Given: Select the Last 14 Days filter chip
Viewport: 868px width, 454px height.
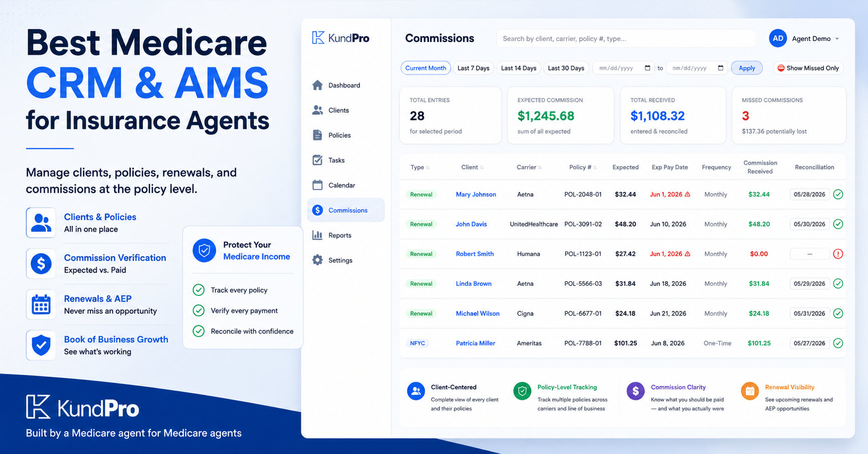Looking at the screenshot, I should 519,68.
